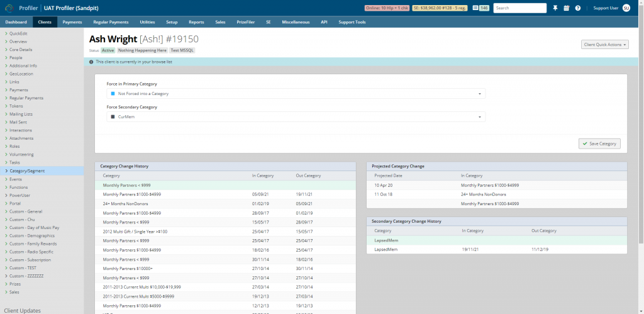Click the list icon badge showing 146
This screenshot has width=644, height=314.
click(x=480, y=8)
